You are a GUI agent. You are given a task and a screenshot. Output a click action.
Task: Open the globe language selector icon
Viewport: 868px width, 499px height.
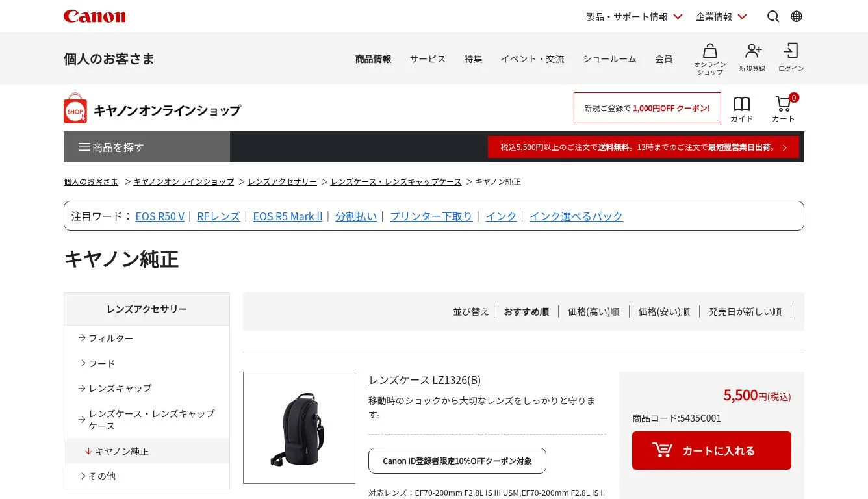click(x=797, y=16)
